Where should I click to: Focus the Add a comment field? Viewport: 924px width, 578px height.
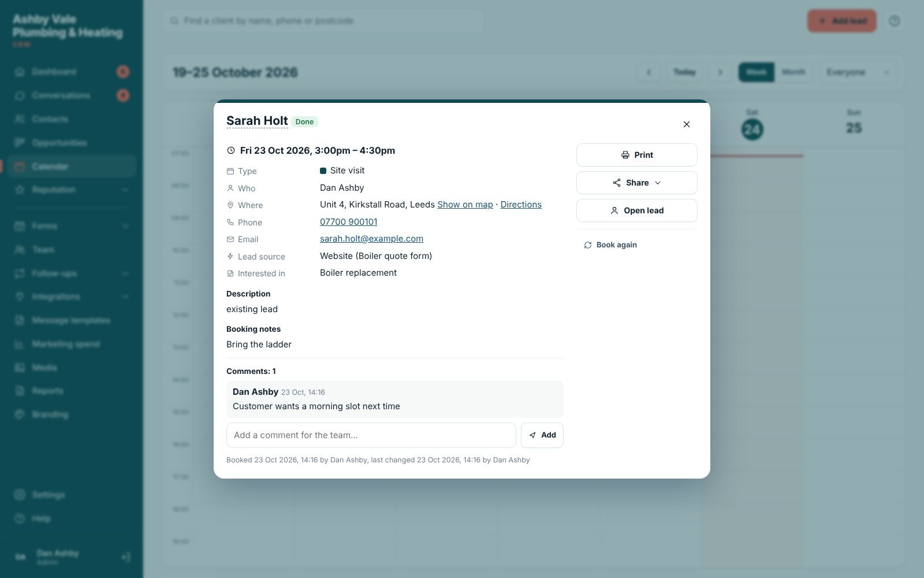(x=371, y=435)
